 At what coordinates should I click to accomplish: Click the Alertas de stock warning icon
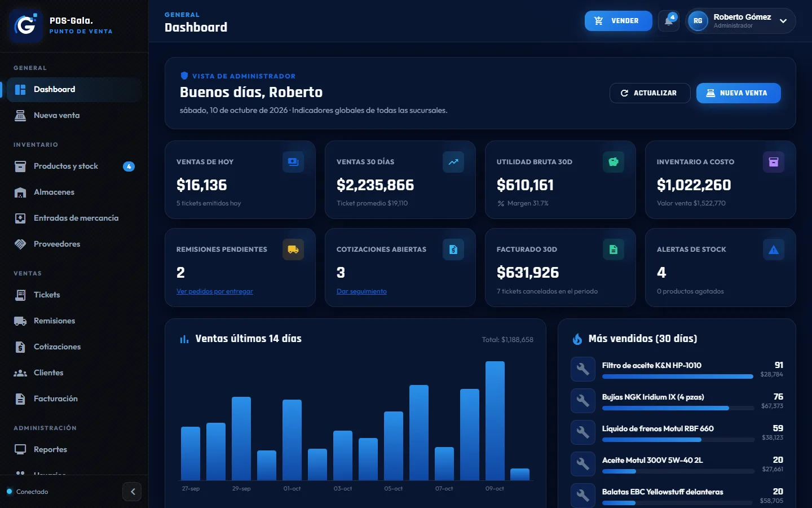pyautogui.click(x=774, y=249)
